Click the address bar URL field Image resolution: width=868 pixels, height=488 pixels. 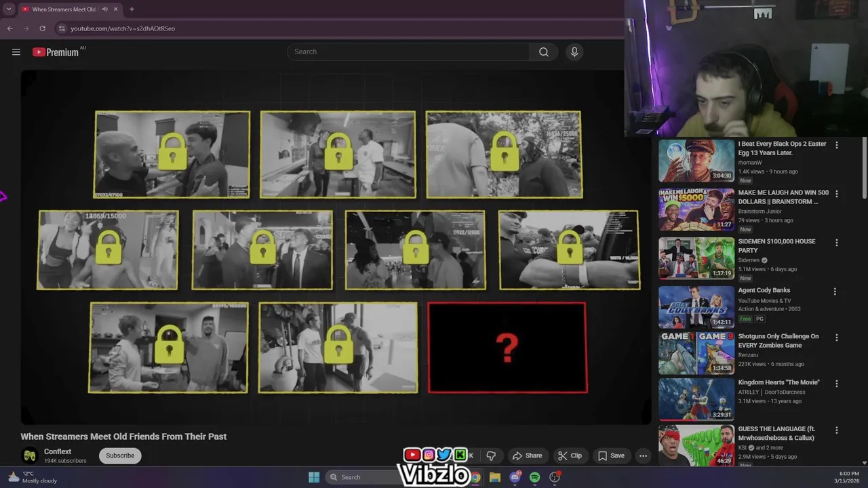click(x=339, y=28)
